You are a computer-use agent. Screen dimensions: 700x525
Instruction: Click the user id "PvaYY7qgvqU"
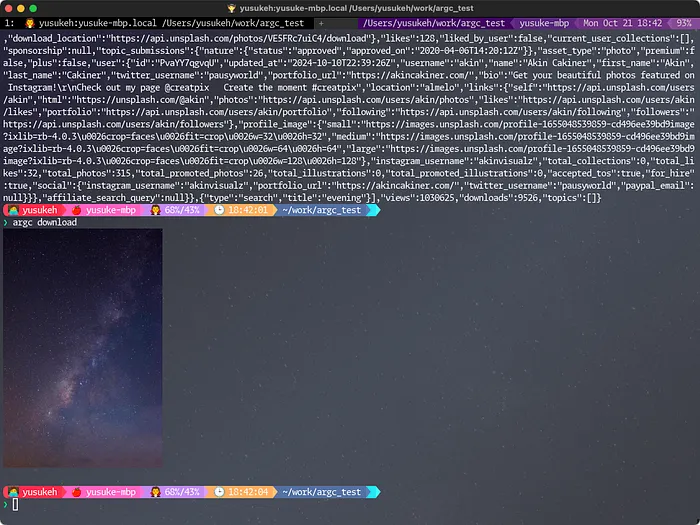point(187,63)
